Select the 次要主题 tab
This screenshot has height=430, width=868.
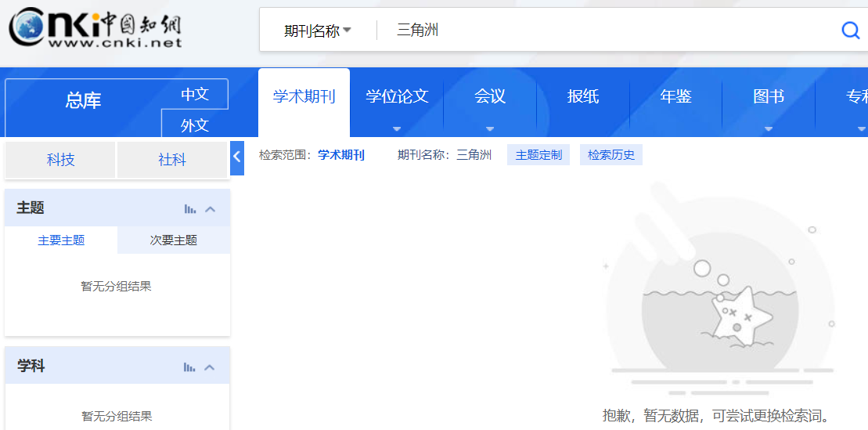(x=174, y=240)
